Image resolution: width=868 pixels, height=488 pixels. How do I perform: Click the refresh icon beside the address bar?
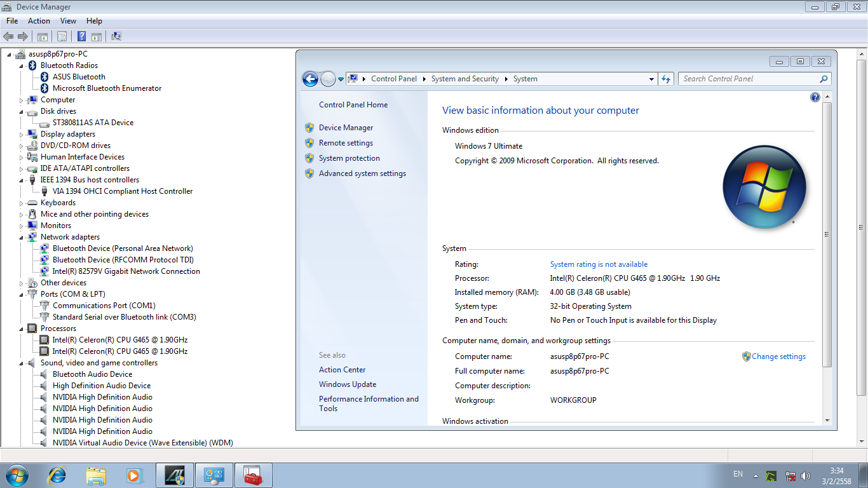click(x=666, y=79)
